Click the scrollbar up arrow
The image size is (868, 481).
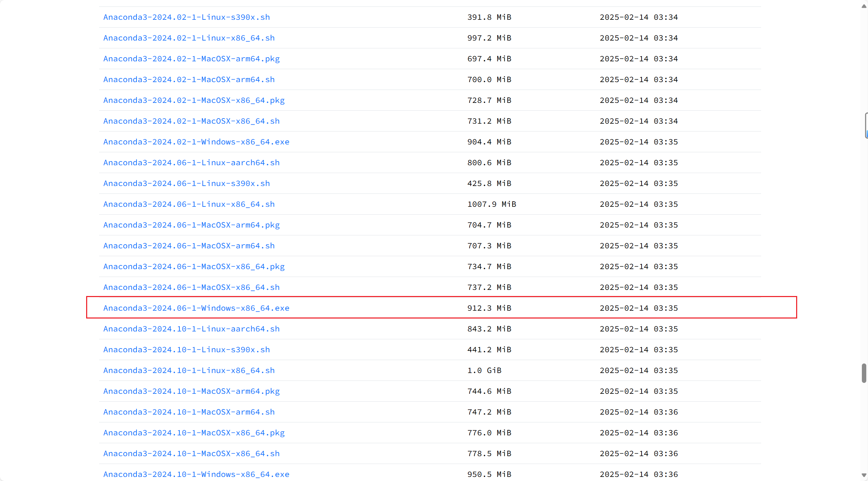click(864, 6)
